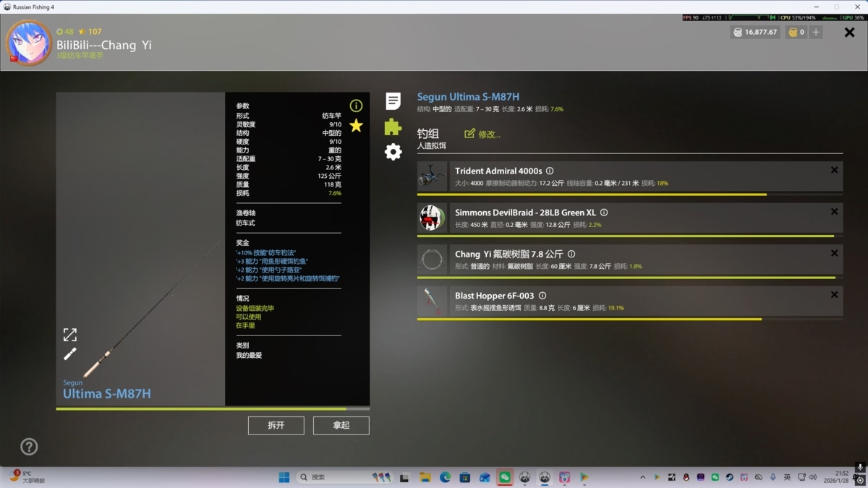Click the 修改 edit rig link
Image resolution: width=868 pixels, height=488 pixels.
coord(482,134)
